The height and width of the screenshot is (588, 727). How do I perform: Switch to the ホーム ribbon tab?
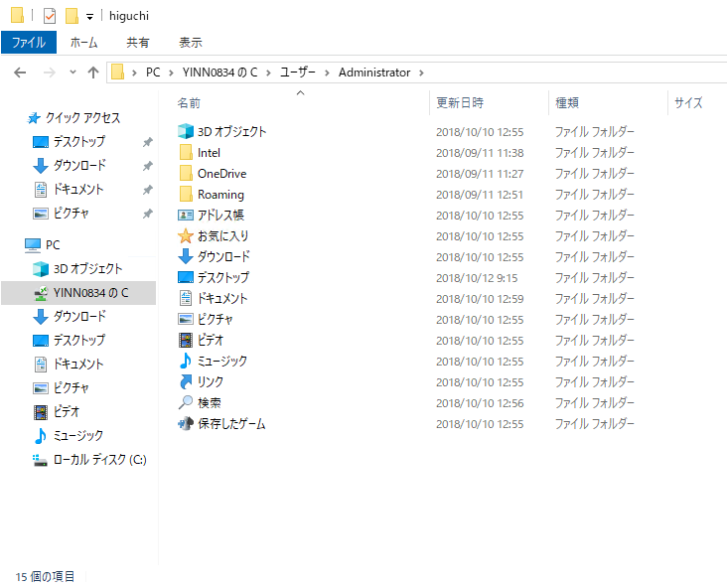click(x=83, y=42)
